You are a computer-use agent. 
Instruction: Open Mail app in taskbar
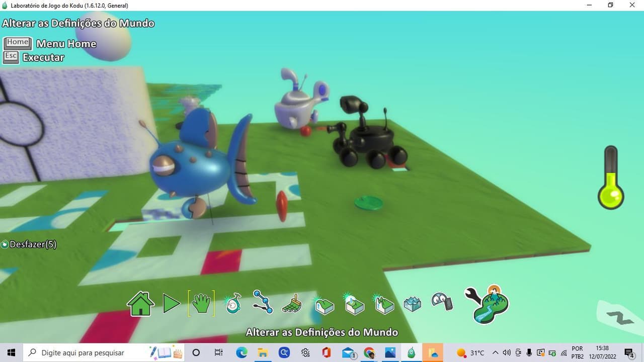(349, 353)
